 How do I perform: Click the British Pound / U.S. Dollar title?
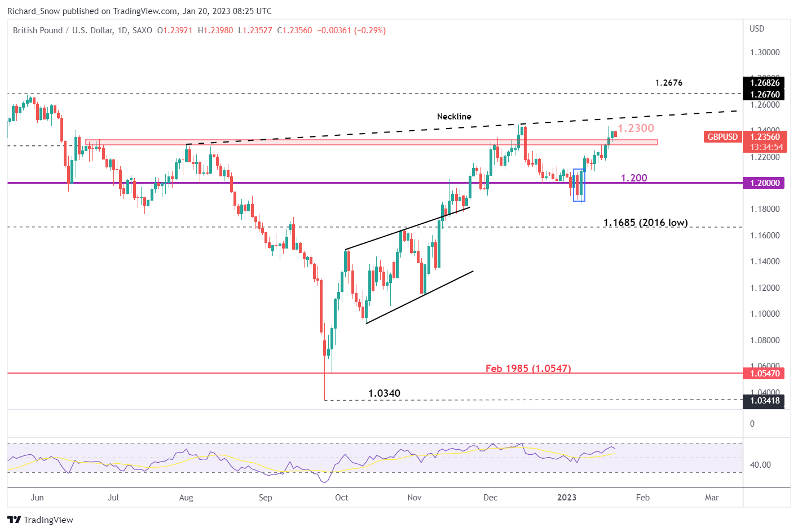pos(63,30)
